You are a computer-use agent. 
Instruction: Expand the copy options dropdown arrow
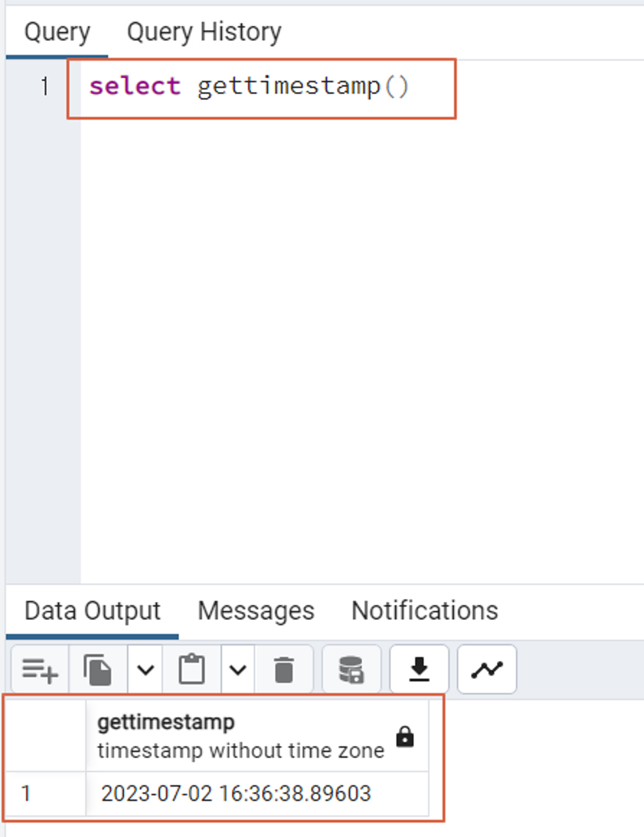click(x=145, y=670)
